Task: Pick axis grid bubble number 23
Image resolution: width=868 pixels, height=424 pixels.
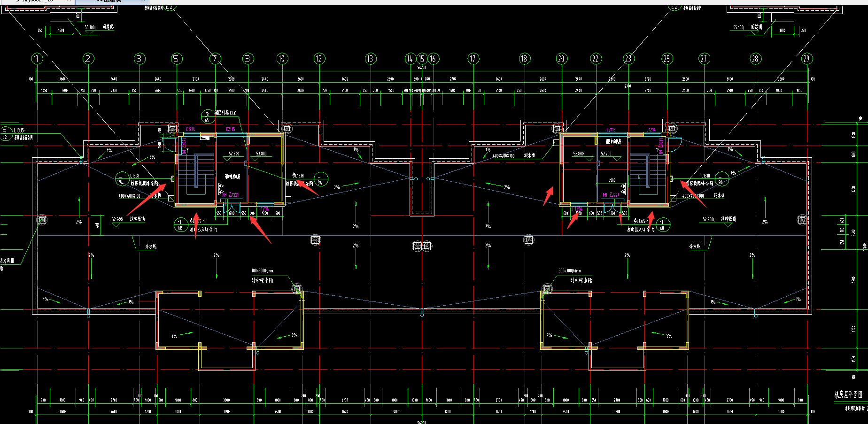Action: (628, 59)
